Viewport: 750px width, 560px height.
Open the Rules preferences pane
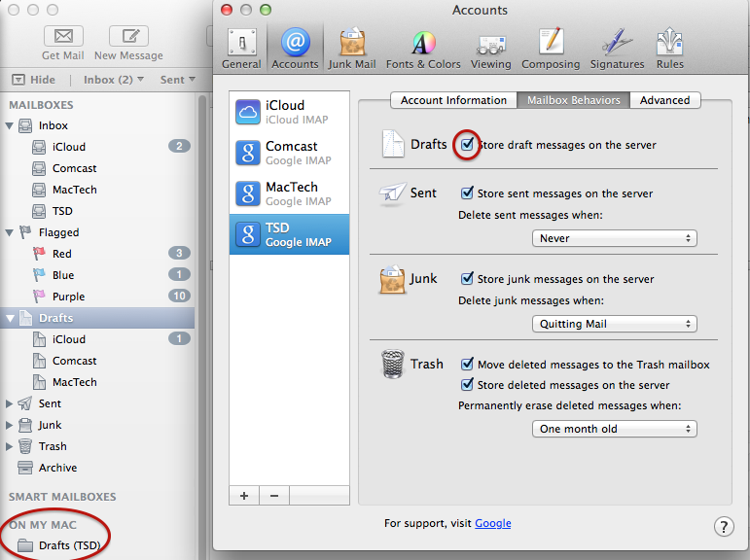click(x=669, y=49)
